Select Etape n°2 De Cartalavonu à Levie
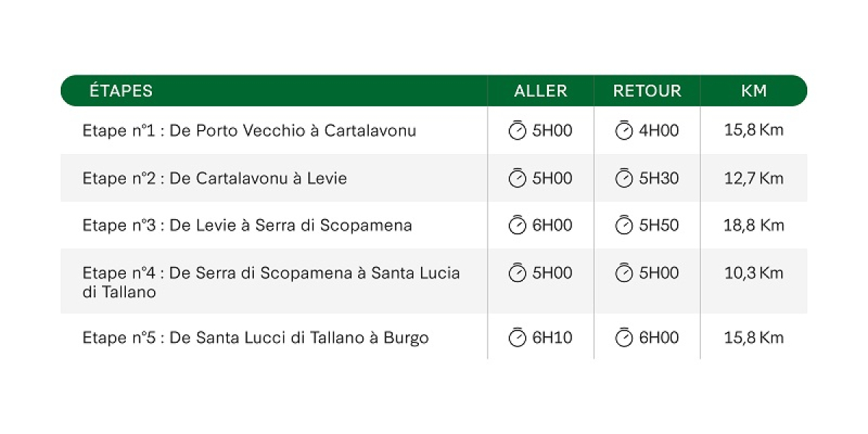 [x=215, y=178]
